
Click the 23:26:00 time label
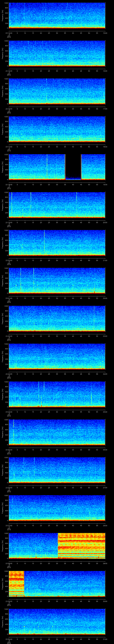9,487
